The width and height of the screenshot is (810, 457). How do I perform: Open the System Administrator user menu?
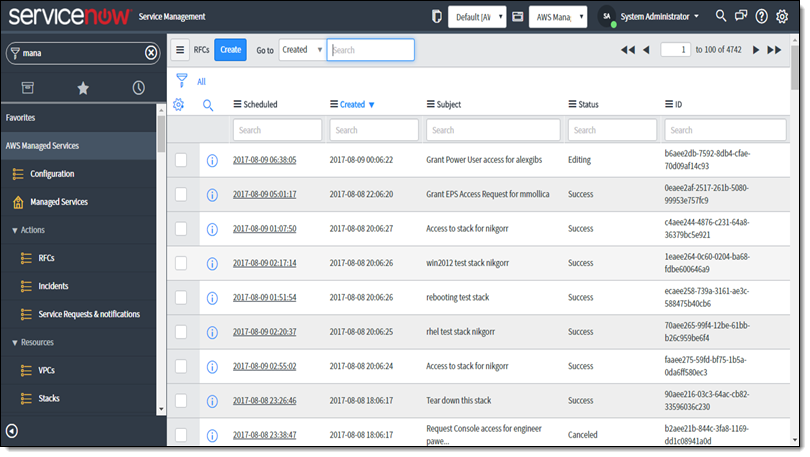[x=657, y=16]
